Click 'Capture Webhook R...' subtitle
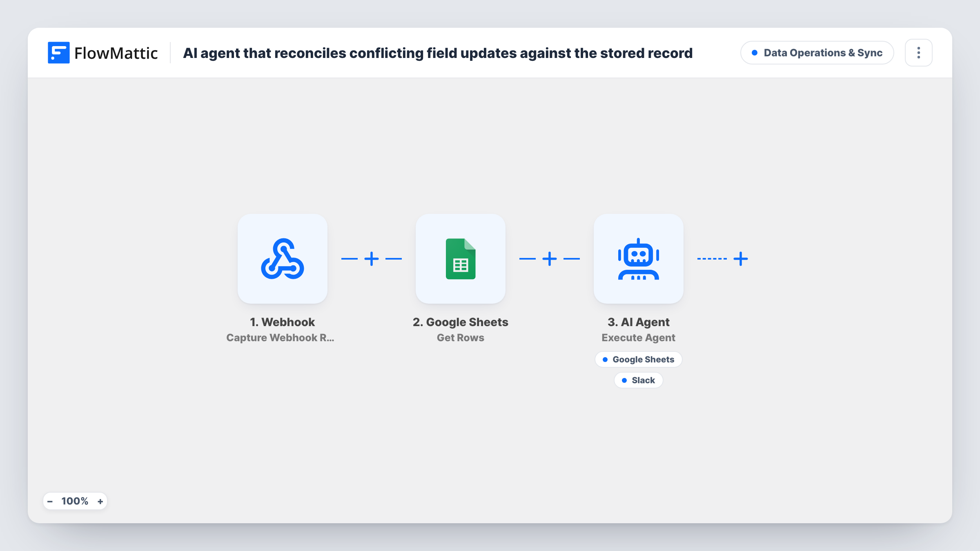The height and width of the screenshot is (551, 980). point(280,338)
